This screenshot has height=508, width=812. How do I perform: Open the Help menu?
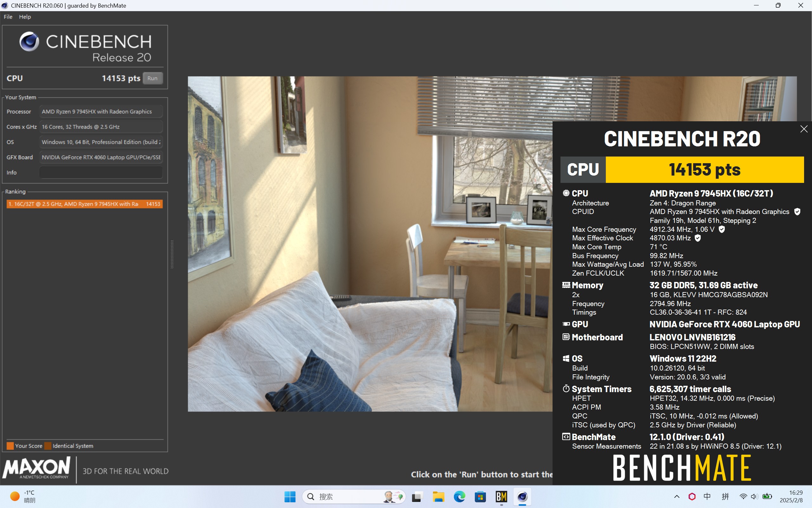(25, 17)
